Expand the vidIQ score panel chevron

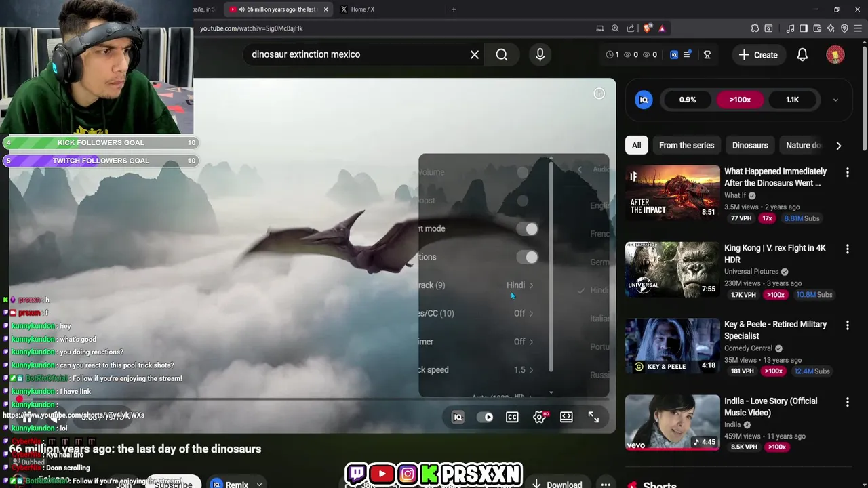point(835,100)
